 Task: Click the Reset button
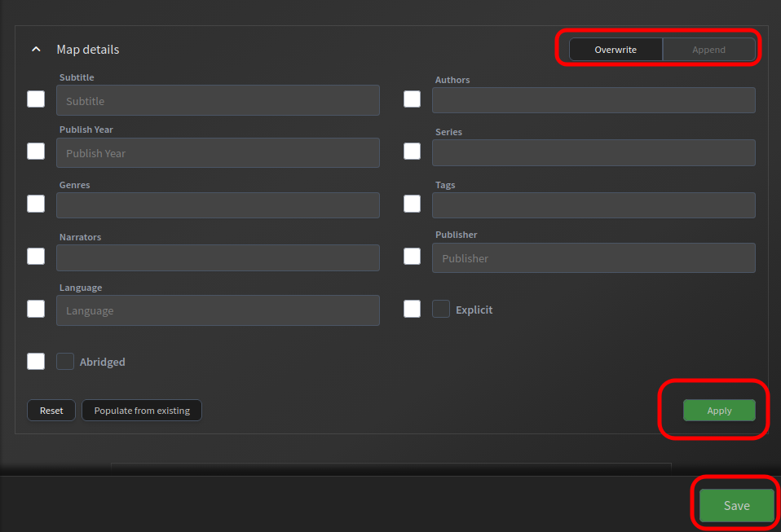(x=51, y=411)
